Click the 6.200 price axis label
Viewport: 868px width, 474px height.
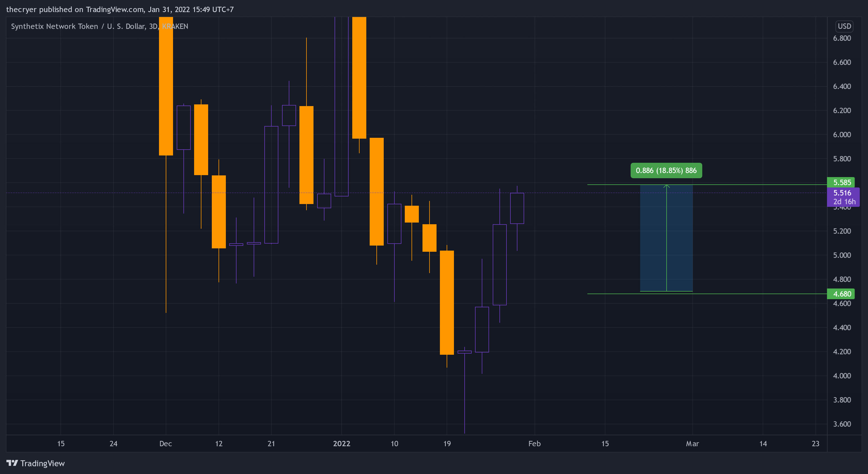point(842,111)
